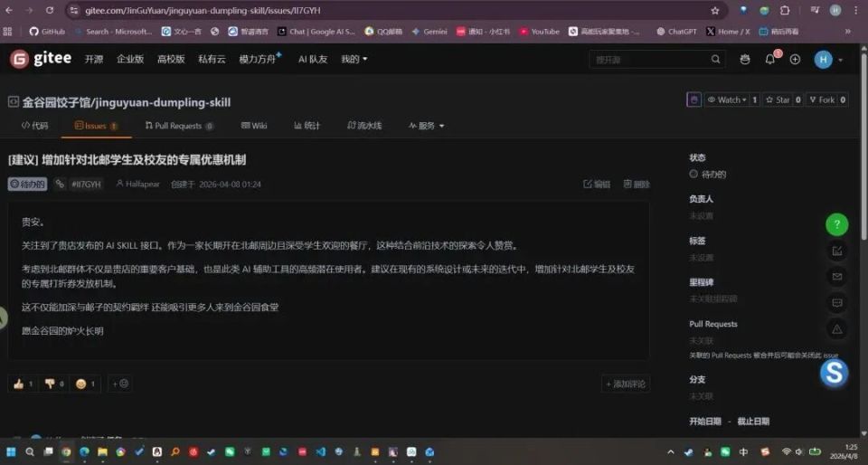Screen dimensions: 868x465
Task: Add thumbs down reaction to the issue
Action: (53, 384)
